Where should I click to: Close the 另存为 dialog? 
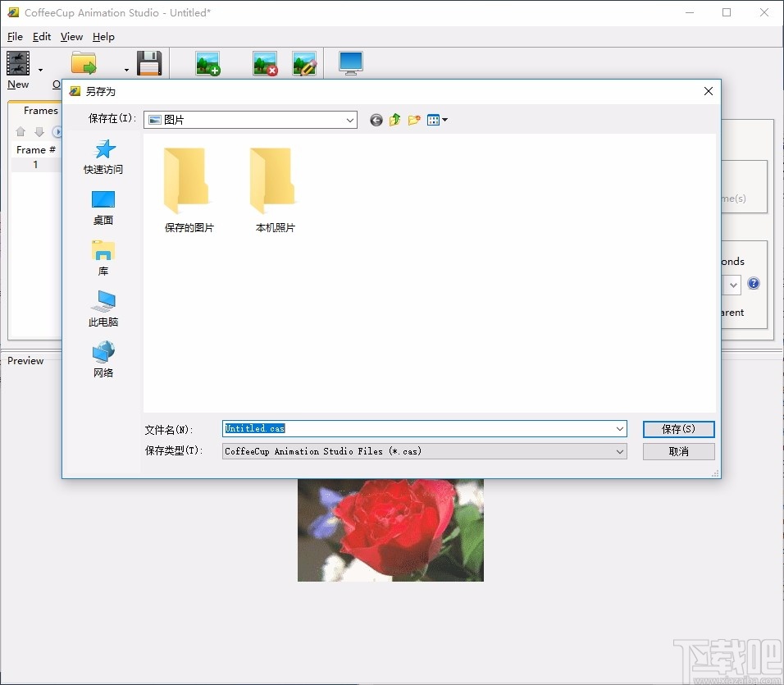pos(709,91)
